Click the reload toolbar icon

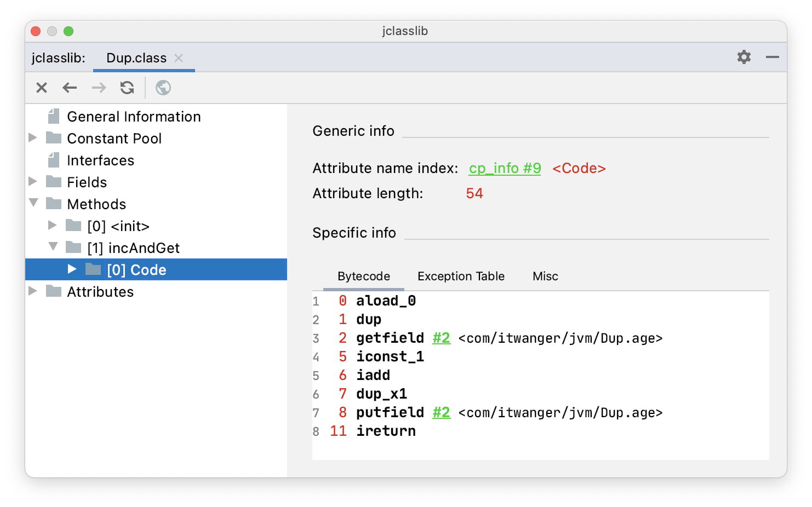(127, 88)
